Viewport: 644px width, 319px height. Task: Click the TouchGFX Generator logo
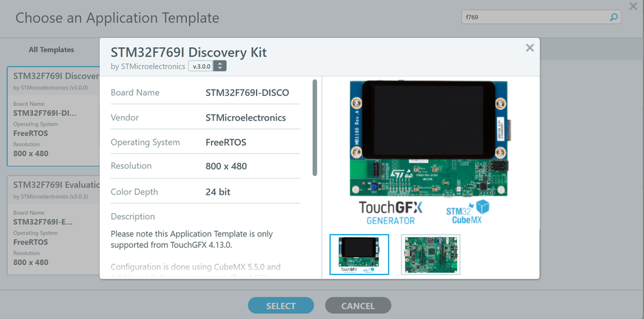391,212
